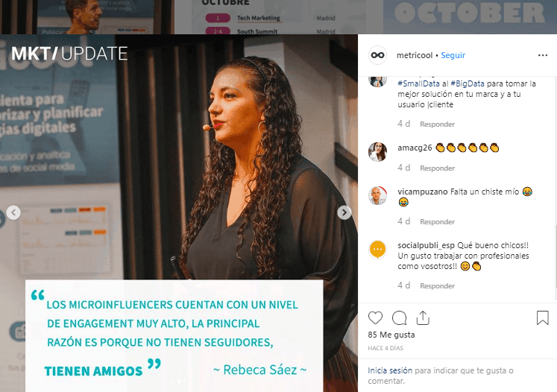
Task: View socialpubli_esp's orange avatar
Action: (377, 249)
